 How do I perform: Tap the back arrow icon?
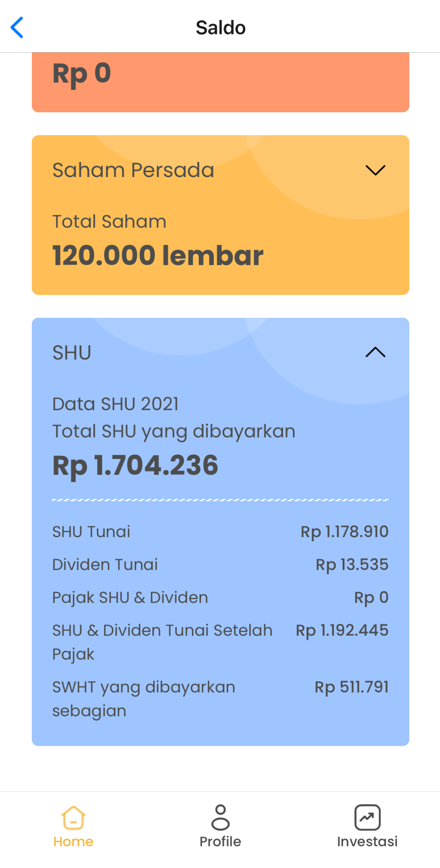point(17,27)
